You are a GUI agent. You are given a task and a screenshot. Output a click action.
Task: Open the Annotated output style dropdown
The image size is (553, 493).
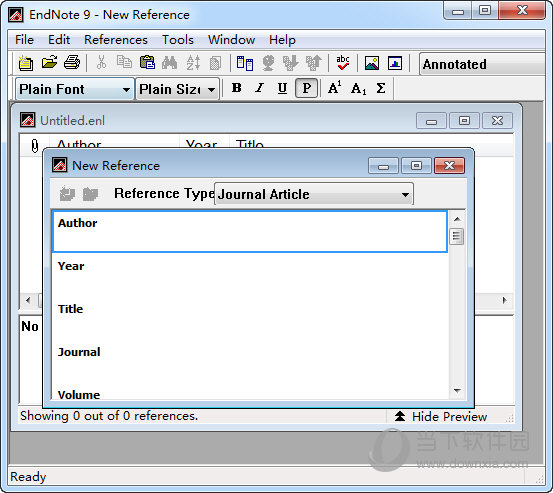[x=482, y=64]
